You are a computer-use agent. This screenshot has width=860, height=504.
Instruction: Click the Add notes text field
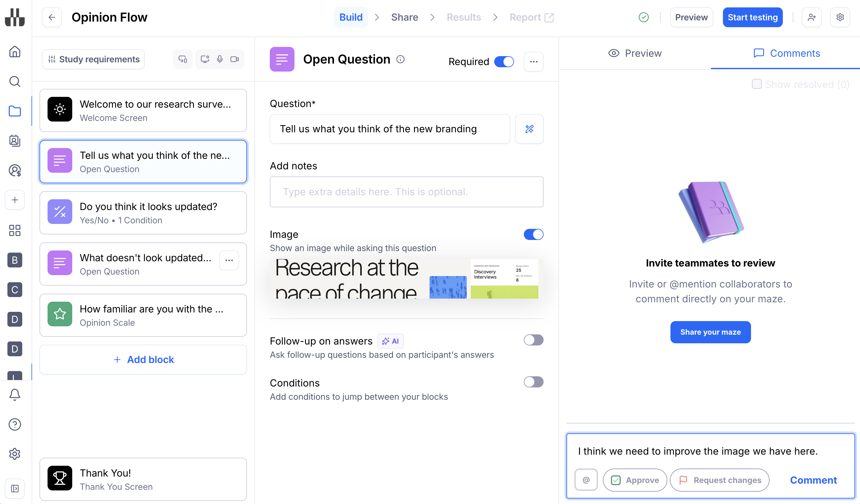click(406, 192)
